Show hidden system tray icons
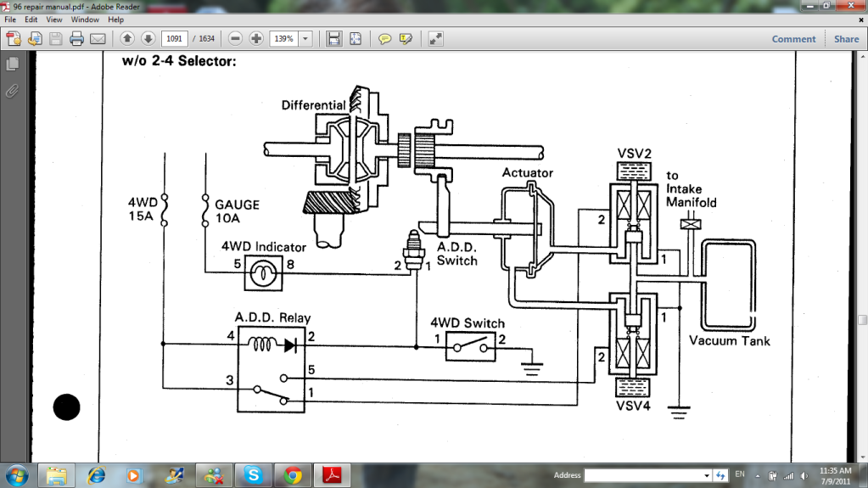 [x=759, y=475]
